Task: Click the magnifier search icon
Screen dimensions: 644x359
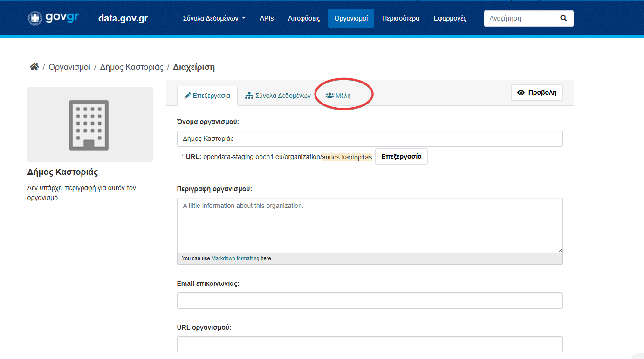Action: click(563, 18)
